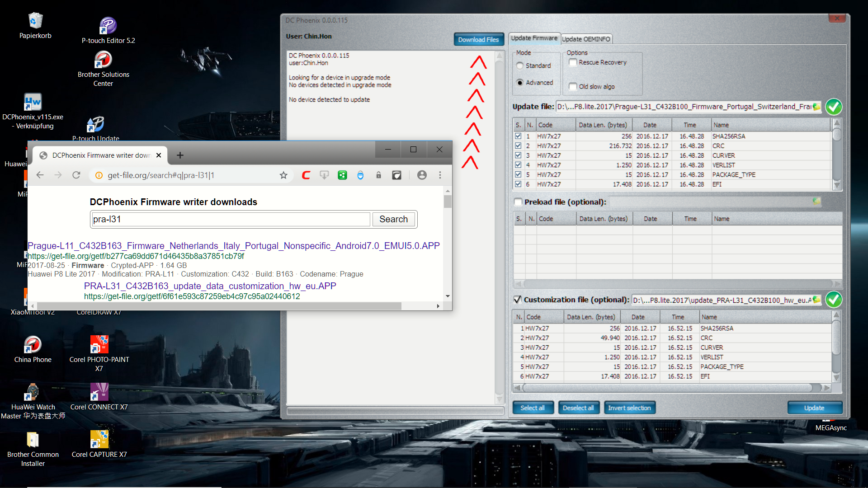Click browser back arrow
Image resolution: width=868 pixels, height=488 pixels.
pyautogui.click(x=40, y=175)
